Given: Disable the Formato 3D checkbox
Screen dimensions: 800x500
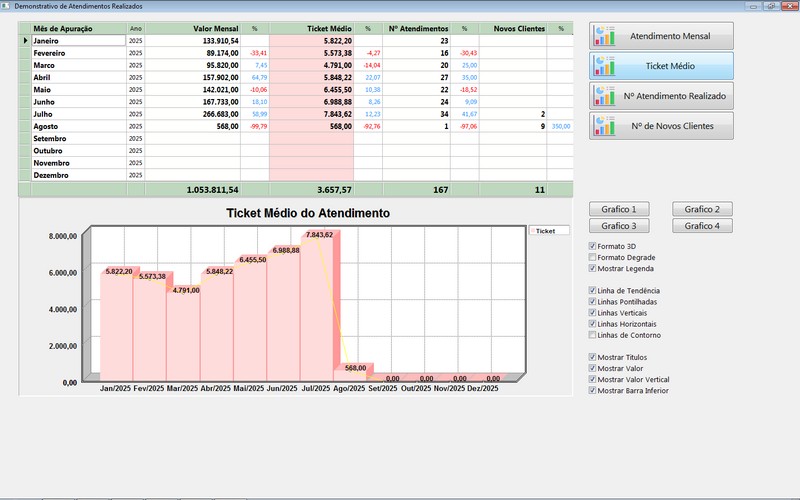Looking at the screenshot, I should pyautogui.click(x=593, y=246).
